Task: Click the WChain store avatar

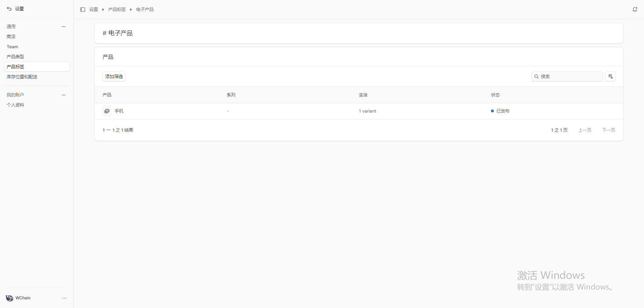Action: pos(9,298)
